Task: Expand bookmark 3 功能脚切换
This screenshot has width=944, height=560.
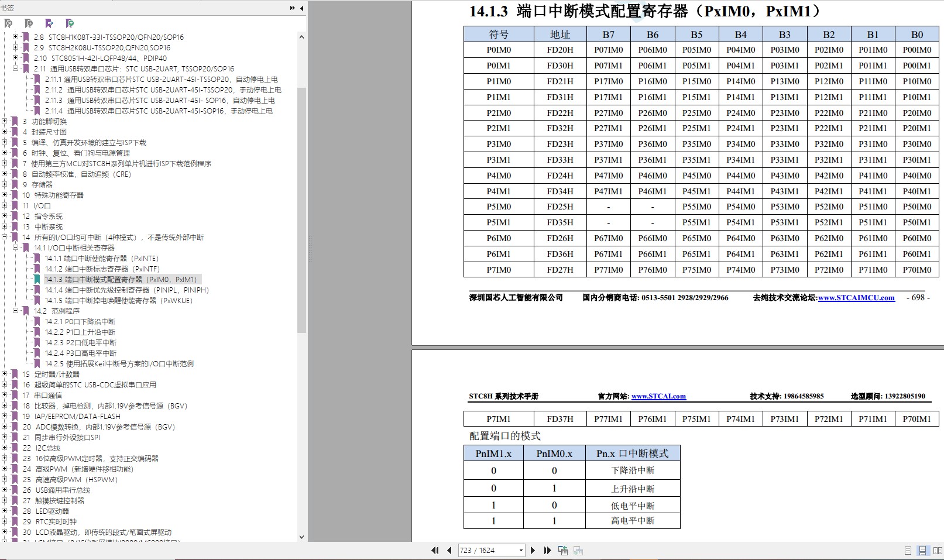Action: (x=5, y=121)
